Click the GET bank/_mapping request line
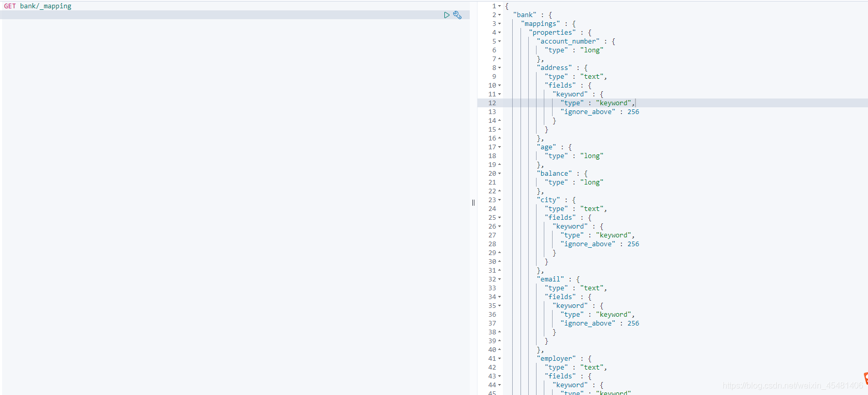The image size is (868, 395). 38,6
